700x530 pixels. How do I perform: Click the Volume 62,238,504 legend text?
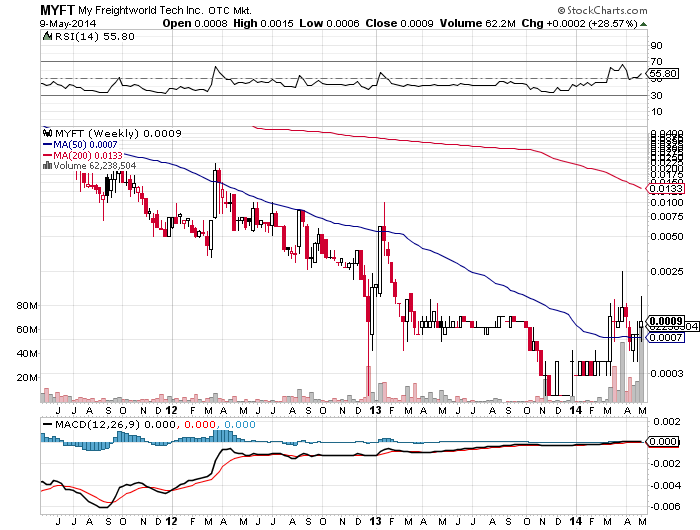point(95,166)
